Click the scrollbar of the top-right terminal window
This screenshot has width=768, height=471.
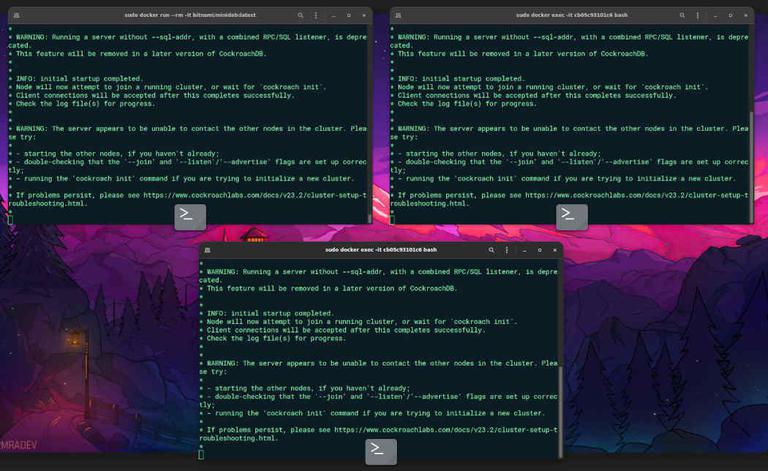tap(751, 166)
